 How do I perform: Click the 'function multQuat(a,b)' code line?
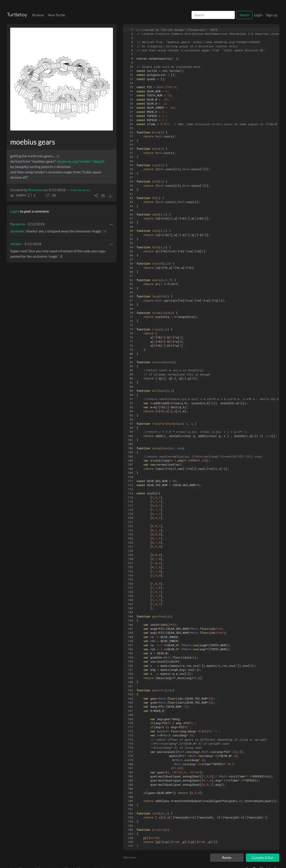[x=155, y=391]
